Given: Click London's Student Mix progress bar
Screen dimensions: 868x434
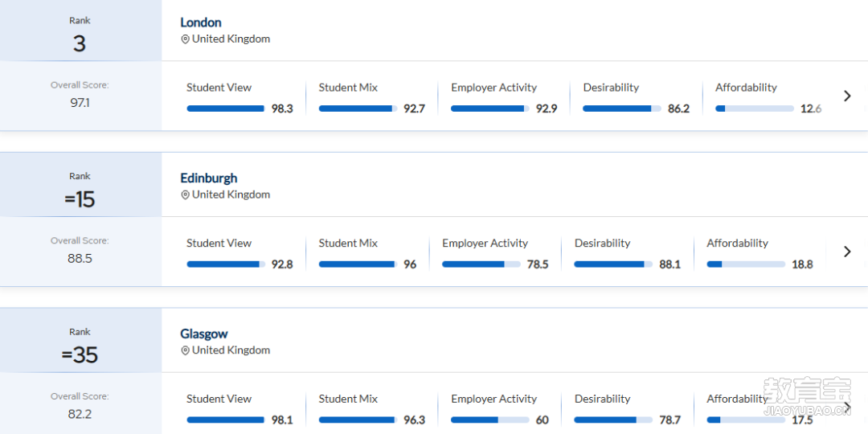Looking at the screenshot, I should click(358, 108).
